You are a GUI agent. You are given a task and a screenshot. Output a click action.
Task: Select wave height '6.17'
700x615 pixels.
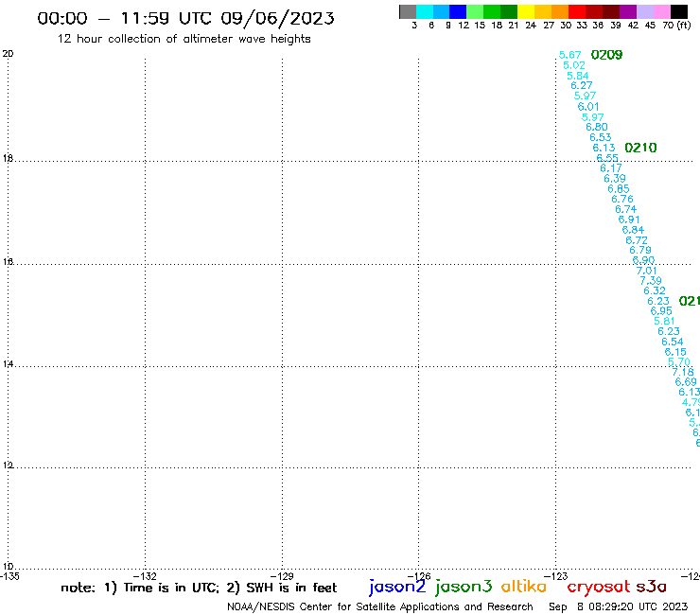coord(611,168)
